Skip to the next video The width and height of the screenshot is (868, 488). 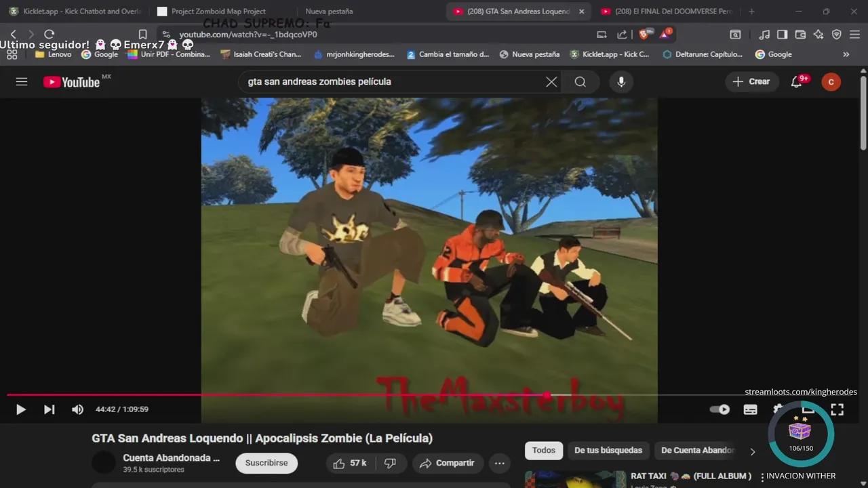coord(49,409)
